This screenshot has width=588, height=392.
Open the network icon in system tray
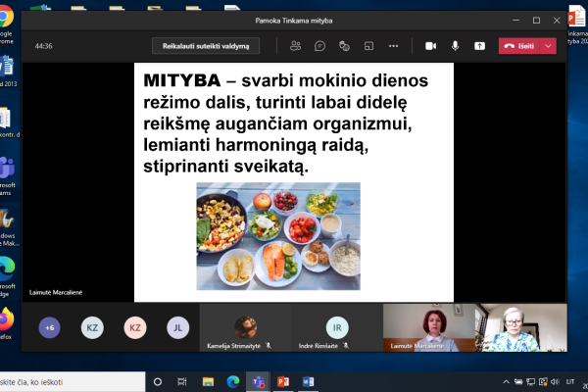pyautogui.click(x=530, y=382)
